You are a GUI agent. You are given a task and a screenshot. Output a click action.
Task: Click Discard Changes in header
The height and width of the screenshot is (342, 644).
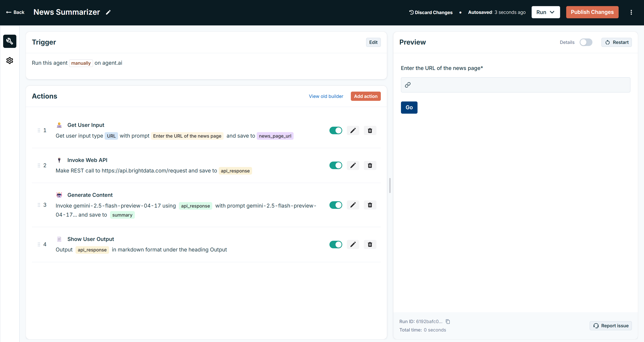click(431, 12)
